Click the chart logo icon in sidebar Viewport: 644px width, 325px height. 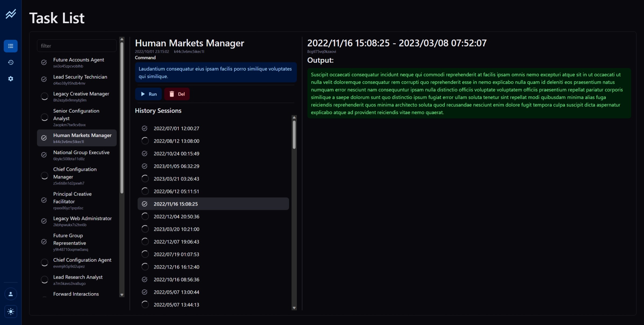click(11, 14)
